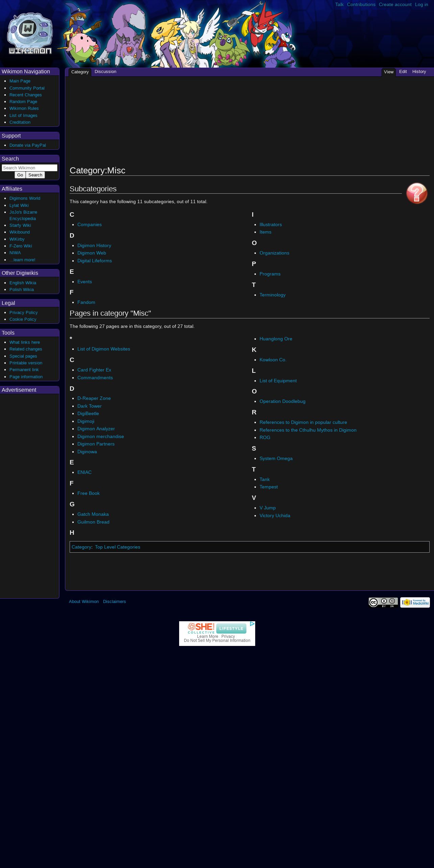Open the Digimon History subcategory
Image resolution: width=434 pixels, height=868 pixels.
[94, 245]
